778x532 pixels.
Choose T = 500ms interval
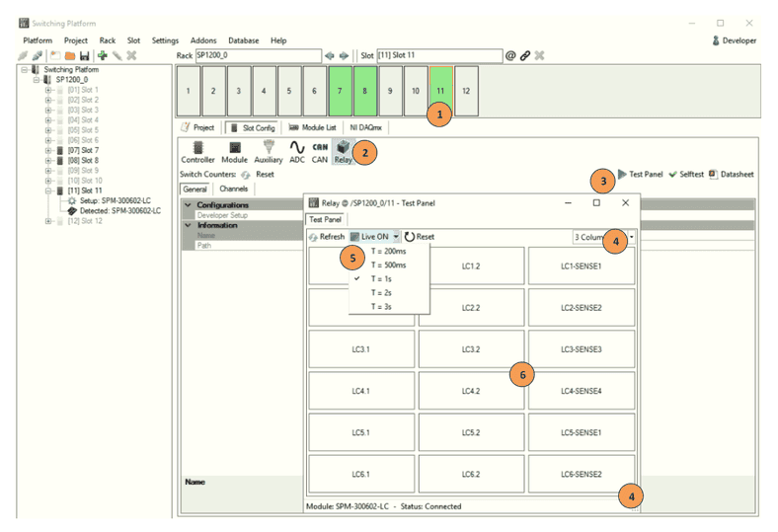(388, 266)
